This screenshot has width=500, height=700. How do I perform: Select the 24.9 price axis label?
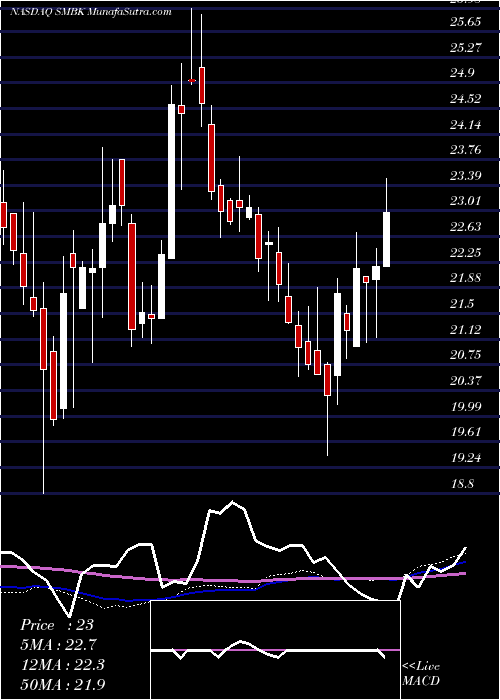(462, 73)
